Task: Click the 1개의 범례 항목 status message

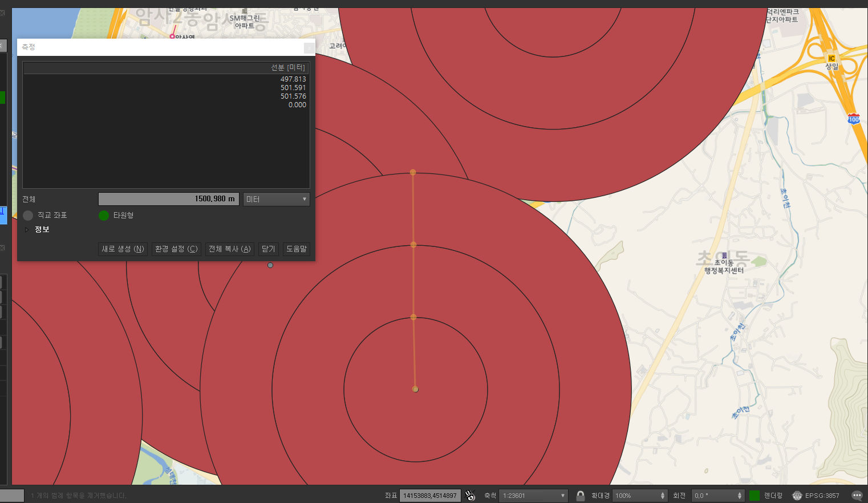Action: tap(79, 496)
